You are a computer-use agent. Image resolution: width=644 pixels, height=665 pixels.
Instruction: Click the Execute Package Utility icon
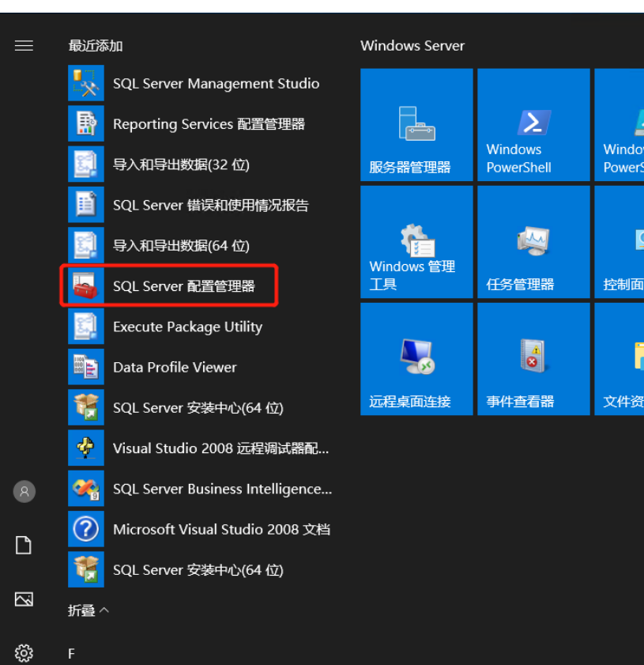coord(85,327)
